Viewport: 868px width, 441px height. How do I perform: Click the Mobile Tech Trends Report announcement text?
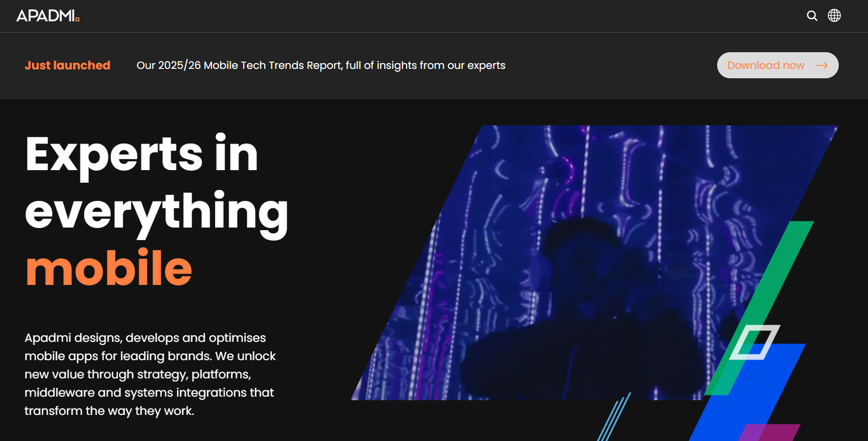point(321,65)
